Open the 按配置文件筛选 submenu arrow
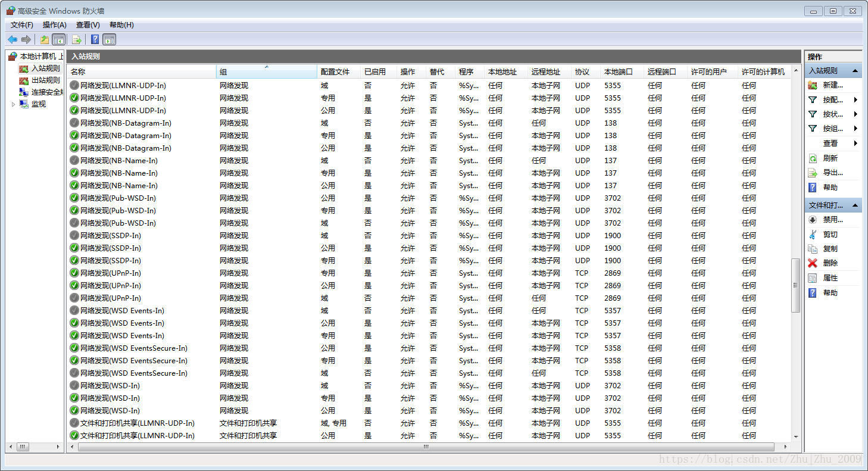This screenshot has height=471, width=868. (x=855, y=100)
